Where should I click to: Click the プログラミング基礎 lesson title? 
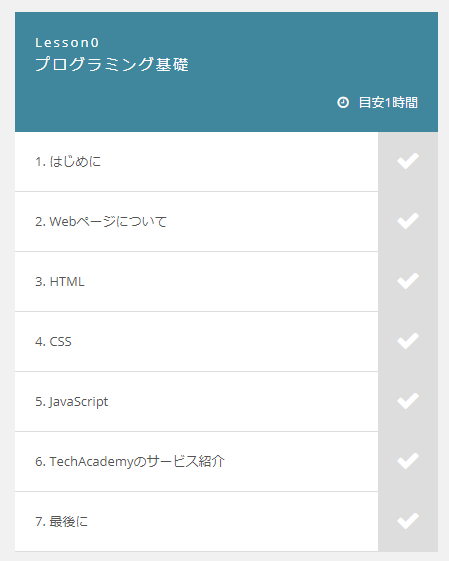pos(112,64)
